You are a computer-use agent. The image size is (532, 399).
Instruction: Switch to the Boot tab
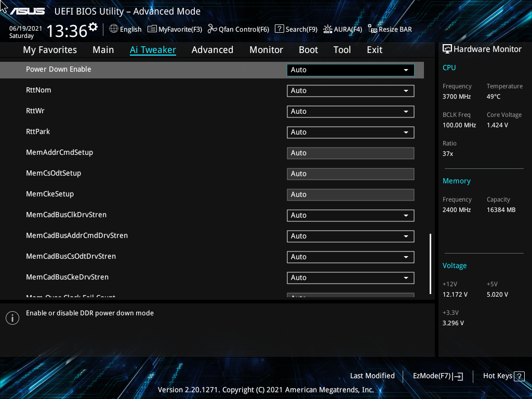point(308,49)
